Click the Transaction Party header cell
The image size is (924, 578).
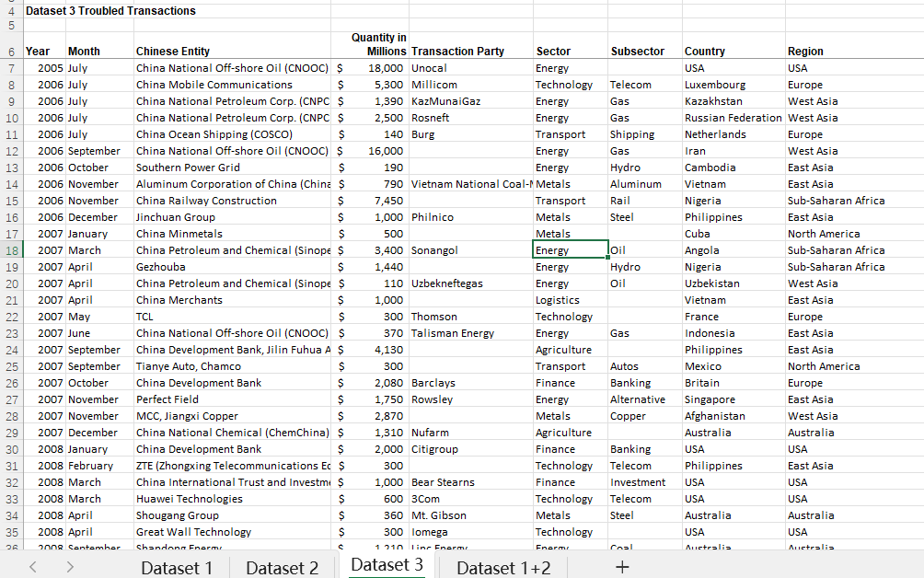pos(471,45)
